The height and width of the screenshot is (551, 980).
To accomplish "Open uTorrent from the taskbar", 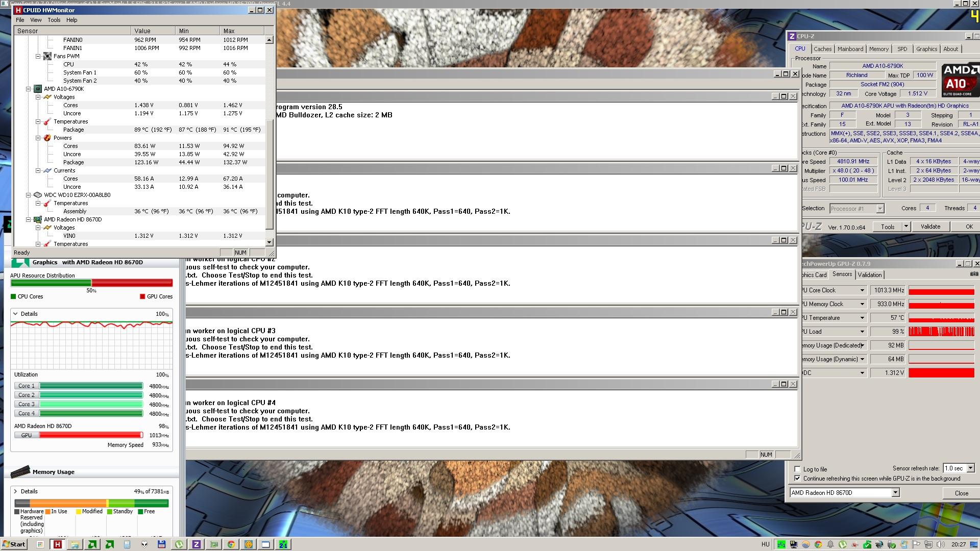I will [179, 544].
